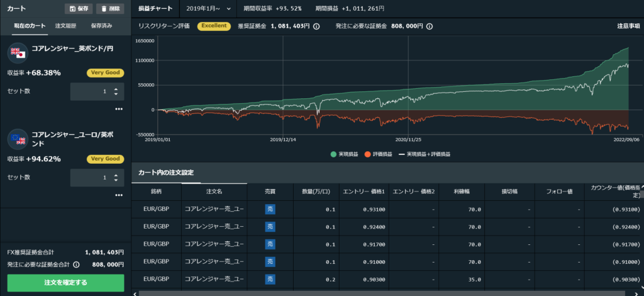This screenshot has width=644, height=296.
Task: Click セット数 stepper for 英ポンド/円 strategy
Action: click(116, 91)
